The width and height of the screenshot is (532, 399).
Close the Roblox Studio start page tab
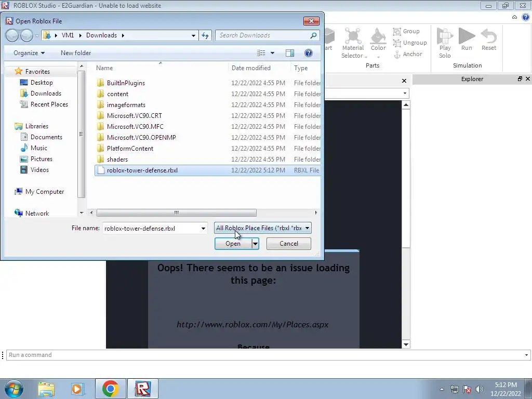(404, 81)
